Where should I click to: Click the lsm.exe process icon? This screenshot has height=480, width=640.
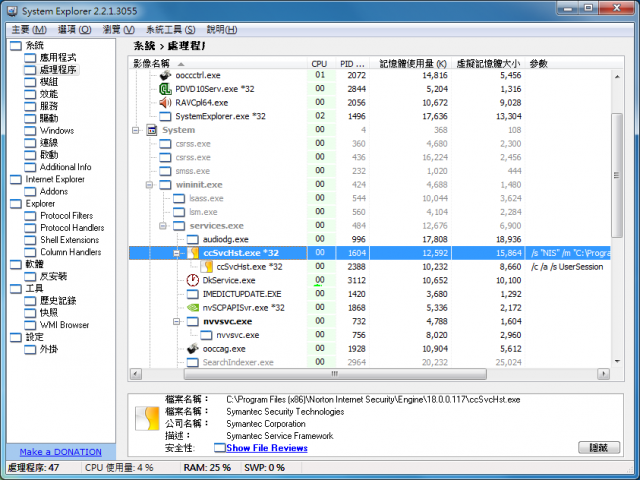point(179,212)
